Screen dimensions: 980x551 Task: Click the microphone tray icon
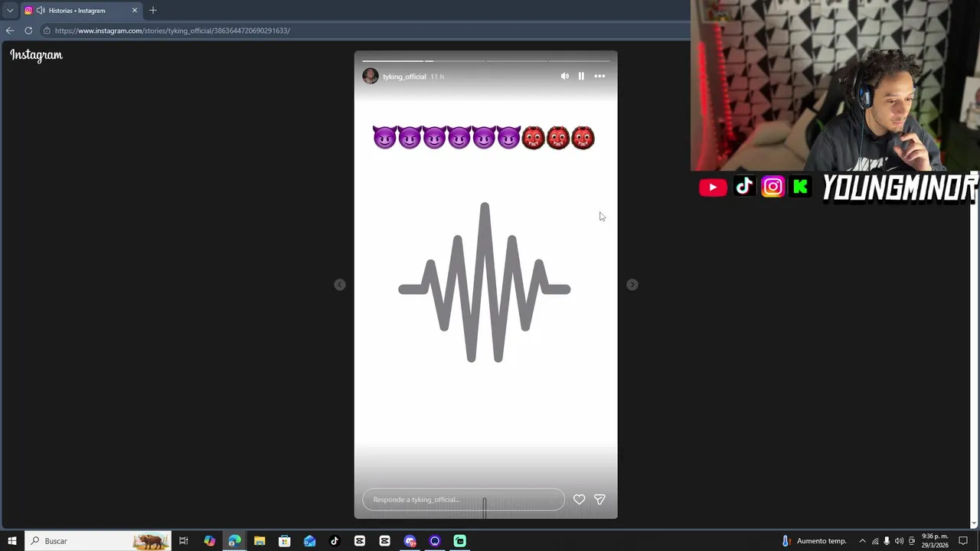887,541
